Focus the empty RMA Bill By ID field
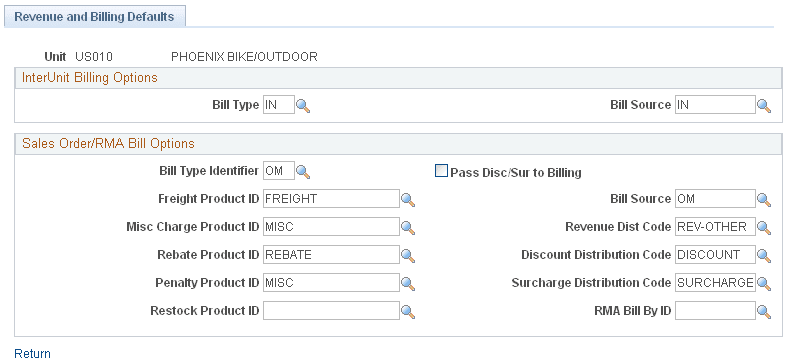The width and height of the screenshot is (788, 364). tap(715, 311)
